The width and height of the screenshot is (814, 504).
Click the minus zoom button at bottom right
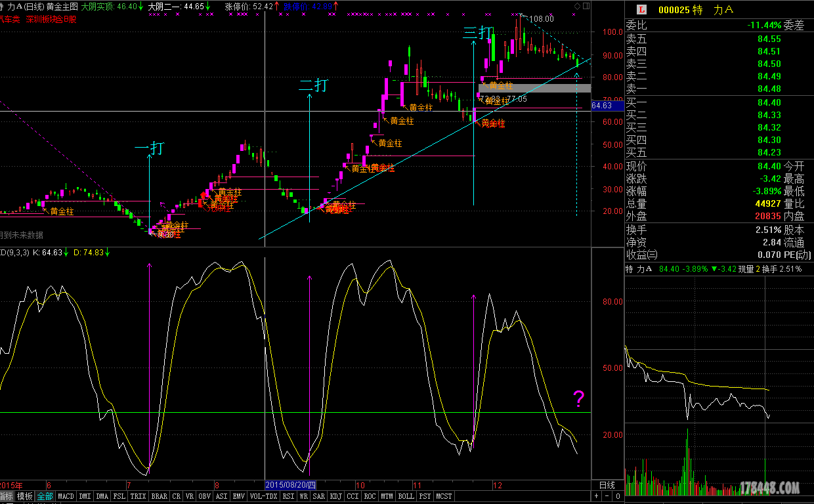pyautogui.click(x=607, y=496)
